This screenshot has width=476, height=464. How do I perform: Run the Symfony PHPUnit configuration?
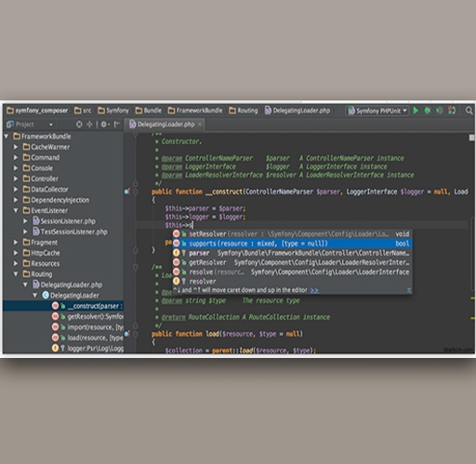[x=416, y=111]
